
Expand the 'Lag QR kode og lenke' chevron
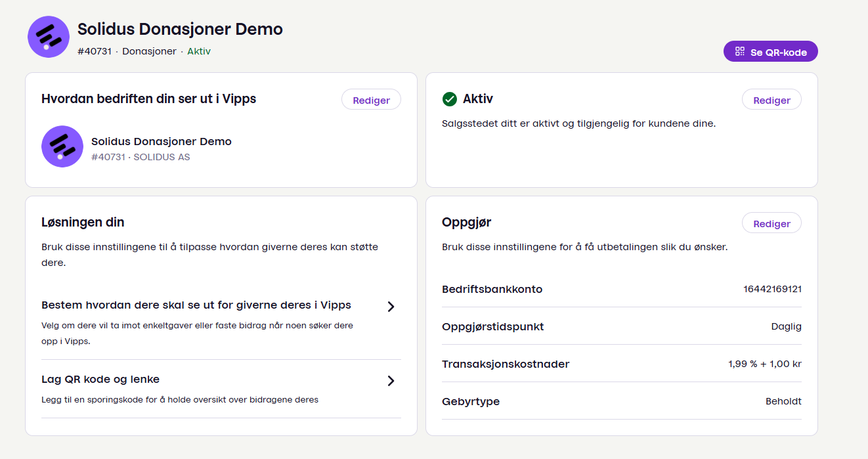coord(391,381)
